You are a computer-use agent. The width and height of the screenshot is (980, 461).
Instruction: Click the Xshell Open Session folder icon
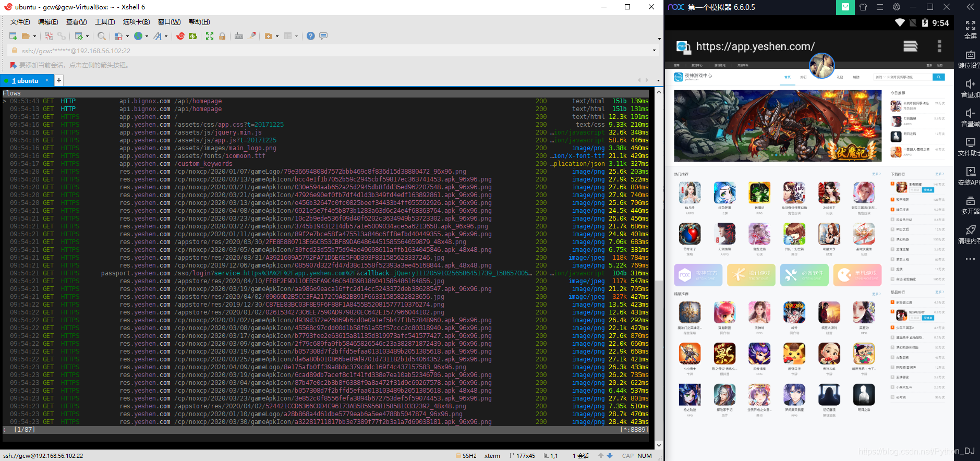(x=26, y=36)
